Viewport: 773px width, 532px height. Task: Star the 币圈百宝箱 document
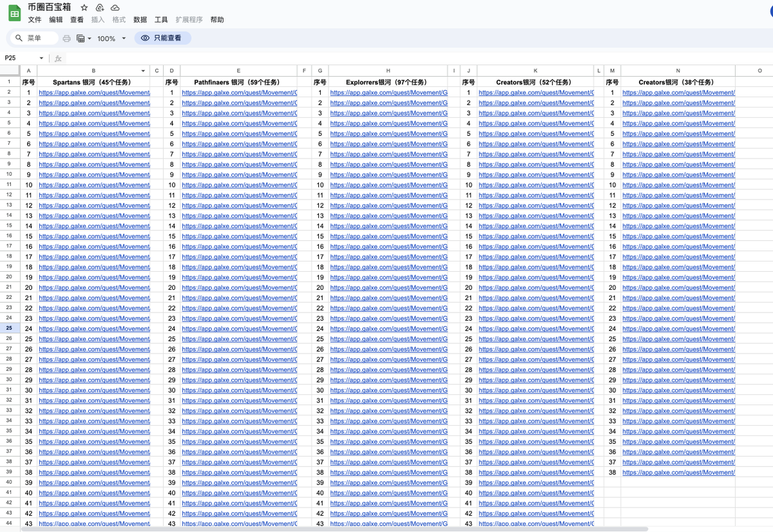[84, 7]
